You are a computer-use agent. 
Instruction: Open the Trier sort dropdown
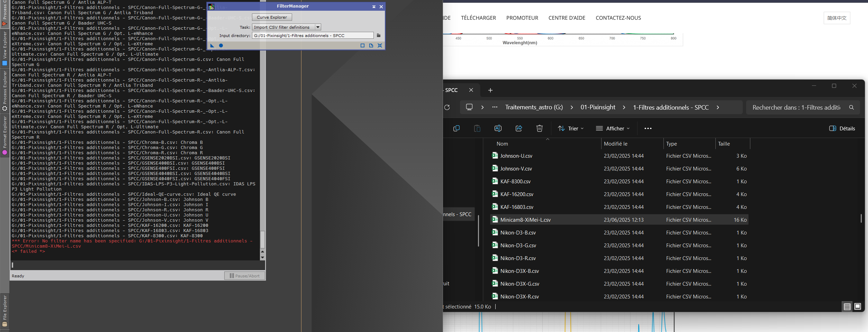(x=571, y=128)
